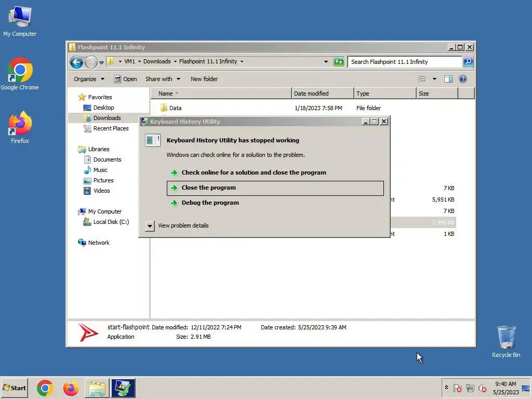Sort by Date modified column header
This screenshot has width=532, height=399.
(x=322, y=94)
